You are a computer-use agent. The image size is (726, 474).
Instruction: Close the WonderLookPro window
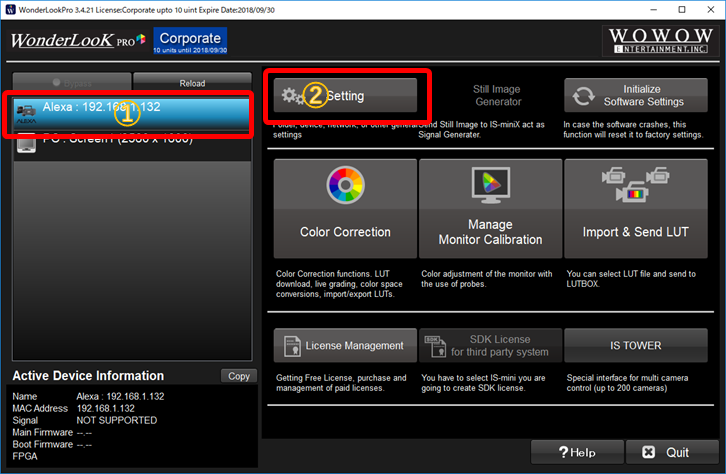point(711,10)
